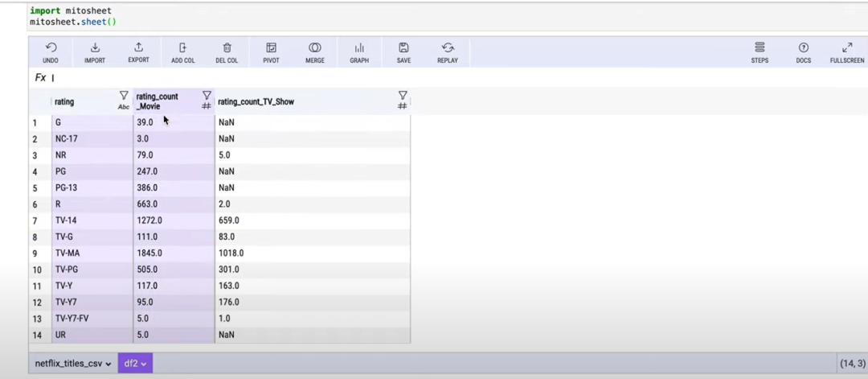Screen dimensions: 868x379
Task: Select the rating column header
Action: coord(64,102)
